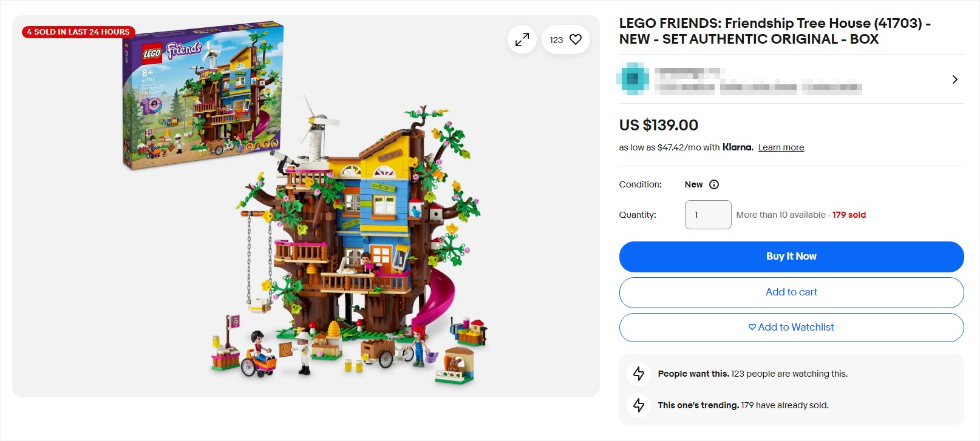Click the lightning bolt beside People want this

638,374
